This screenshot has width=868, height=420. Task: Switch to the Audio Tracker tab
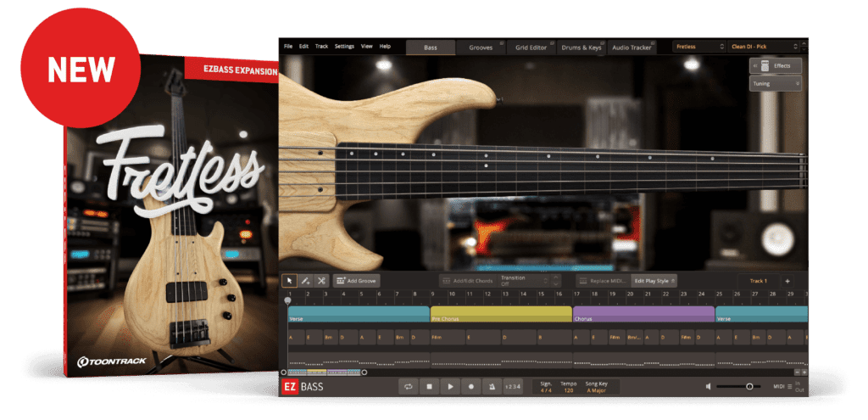pos(632,48)
